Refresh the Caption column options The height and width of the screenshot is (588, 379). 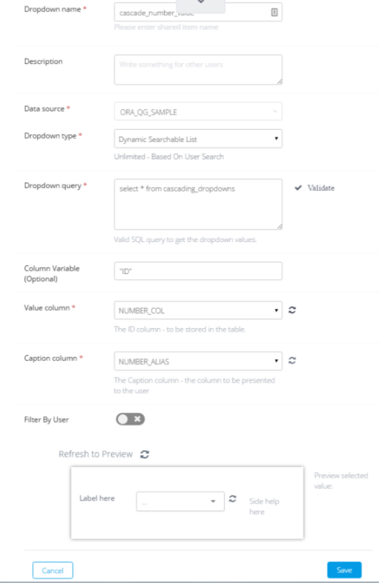tap(292, 360)
